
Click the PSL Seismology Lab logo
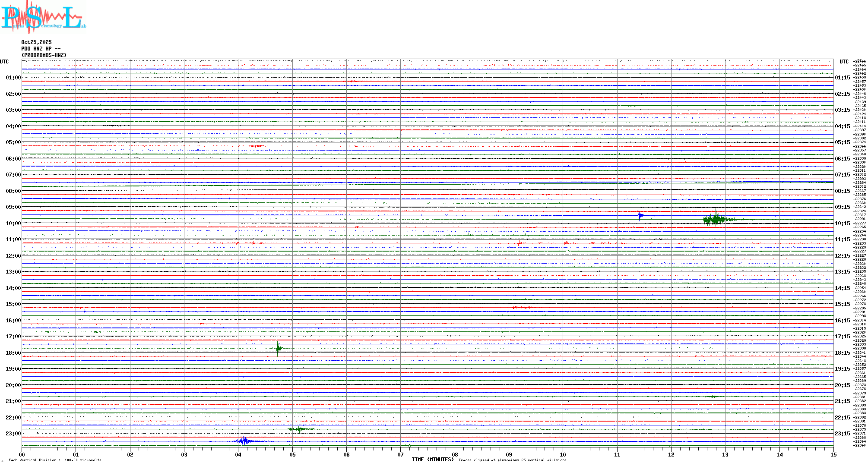43,17
